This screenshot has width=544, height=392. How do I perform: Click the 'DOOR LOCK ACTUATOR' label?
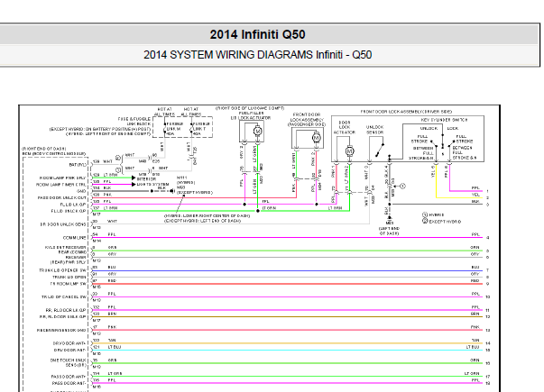click(345, 128)
